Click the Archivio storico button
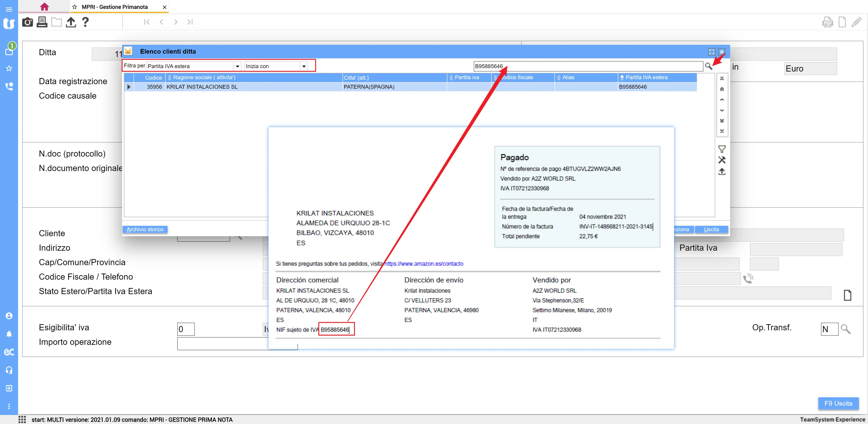 (x=145, y=229)
